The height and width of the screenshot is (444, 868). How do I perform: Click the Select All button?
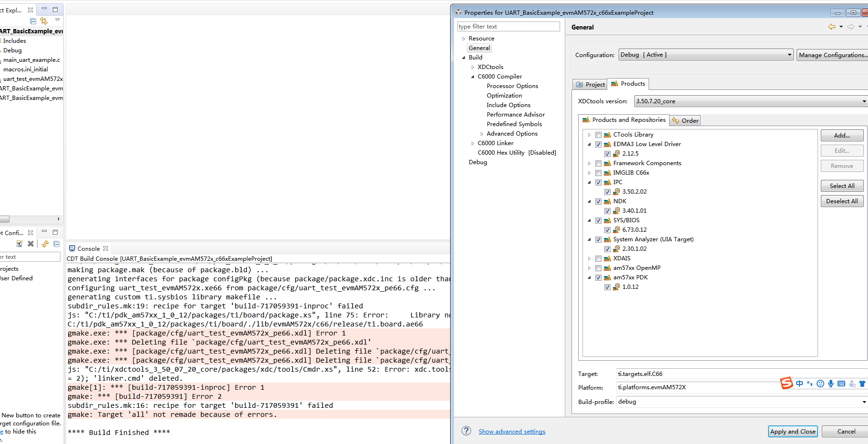coord(842,186)
